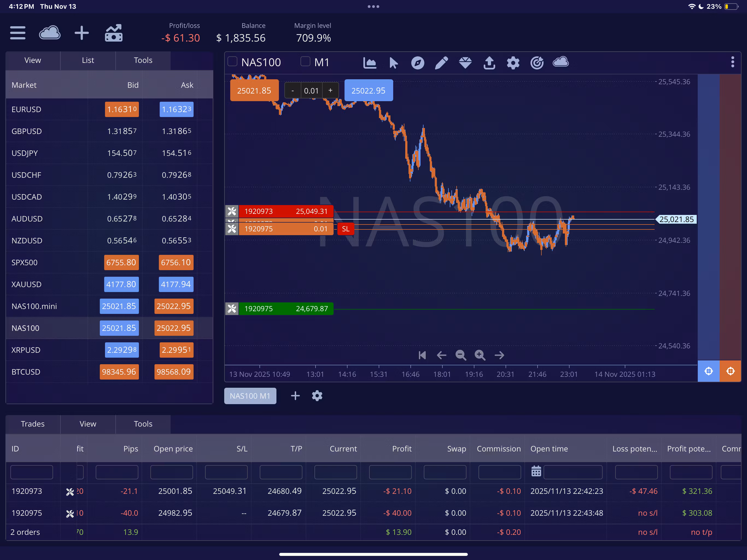Open the compass navigation tool

click(x=418, y=63)
